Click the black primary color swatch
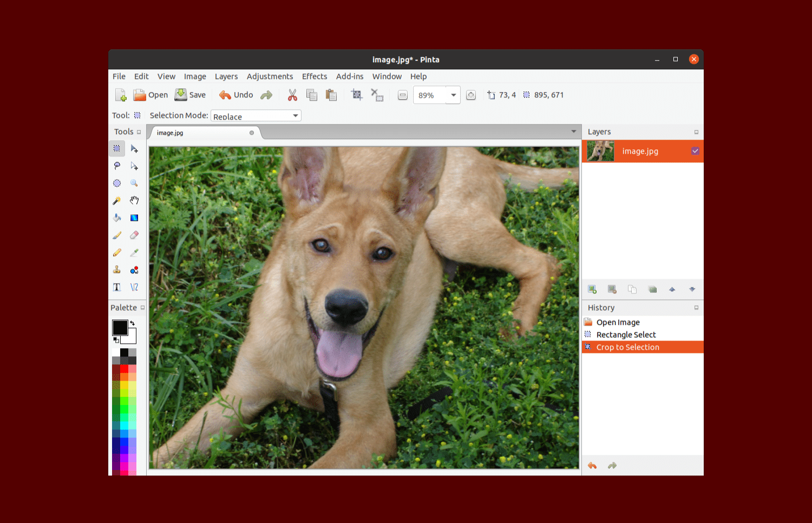This screenshot has height=523, width=812. coord(120,327)
